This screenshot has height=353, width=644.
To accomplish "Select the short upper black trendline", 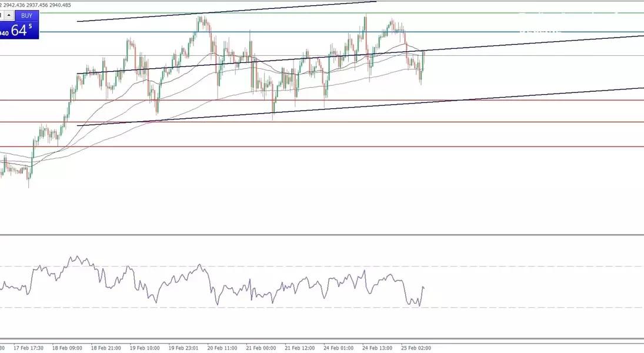I will point(235,11).
